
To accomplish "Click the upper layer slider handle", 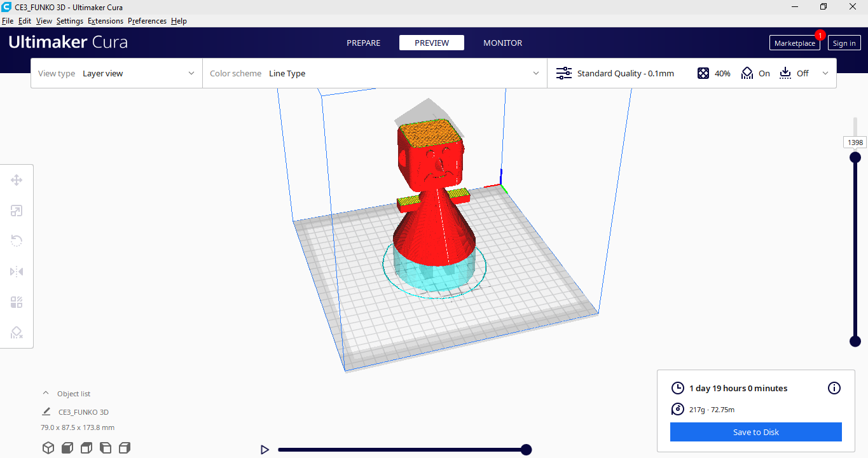I will point(855,157).
